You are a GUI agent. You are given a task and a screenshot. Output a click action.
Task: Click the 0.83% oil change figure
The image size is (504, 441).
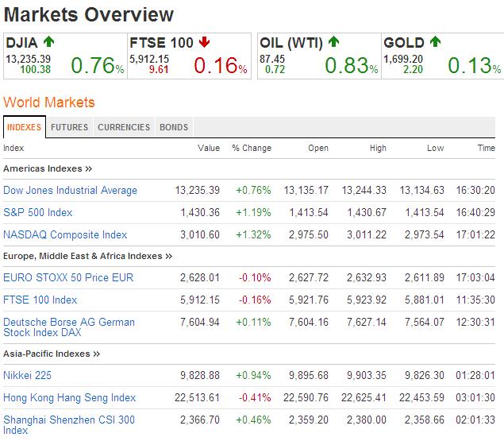pos(352,65)
